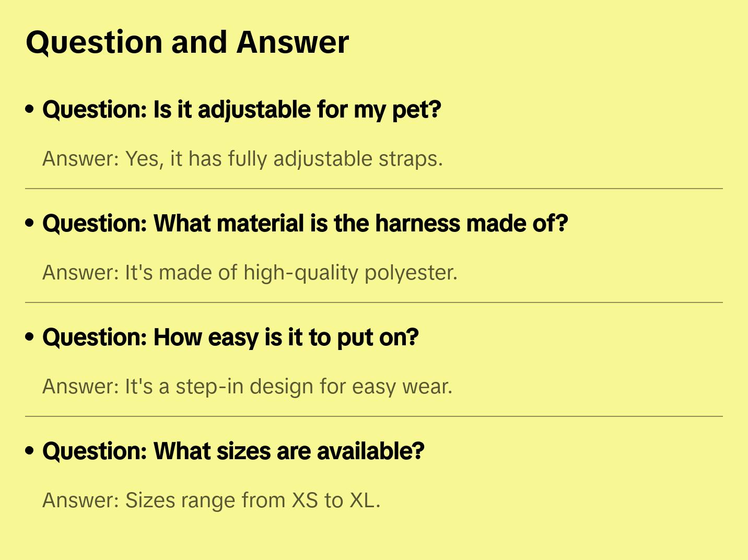748x560 pixels.
Task: Click the "Question and Answer" heading
Action: coord(187,42)
